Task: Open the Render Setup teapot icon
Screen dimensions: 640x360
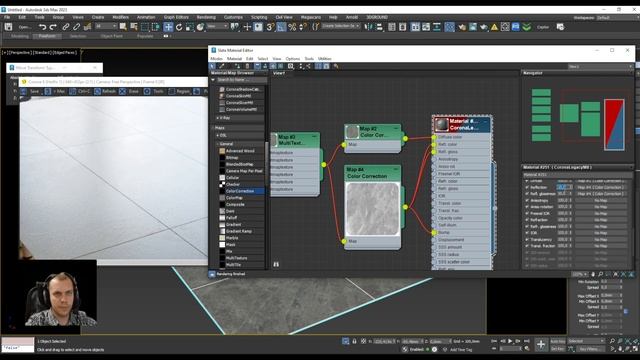Action: pyautogui.click(x=462, y=27)
